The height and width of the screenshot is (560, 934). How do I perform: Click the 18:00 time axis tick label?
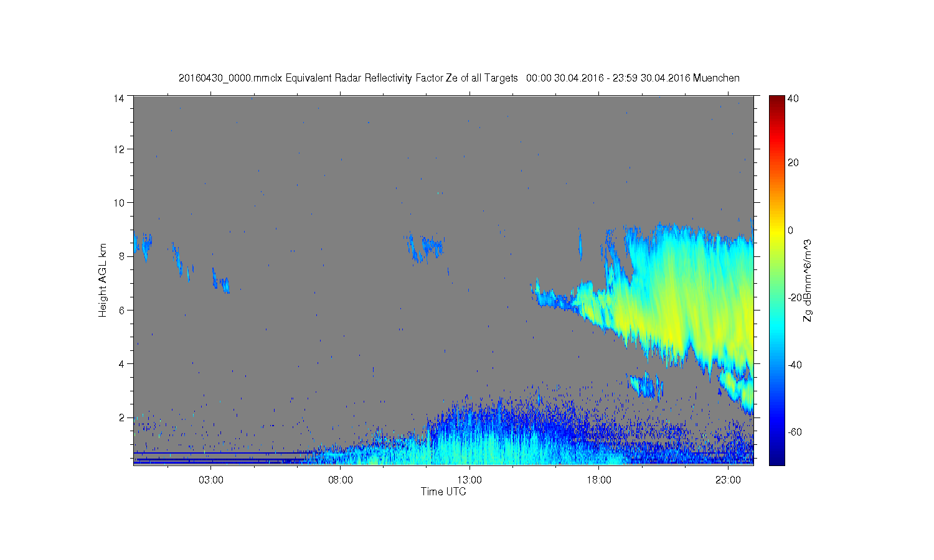point(599,480)
